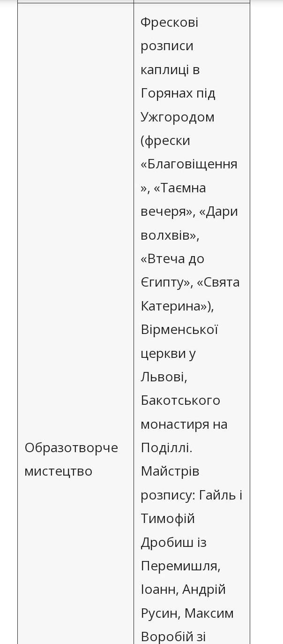Screen dimensions: 283x644
Task: Click the text 'Дробиш із'
Action: 173,542
